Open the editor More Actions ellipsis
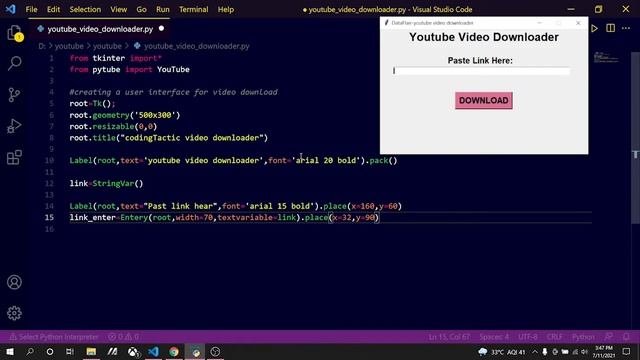640x360 pixels. click(626, 28)
